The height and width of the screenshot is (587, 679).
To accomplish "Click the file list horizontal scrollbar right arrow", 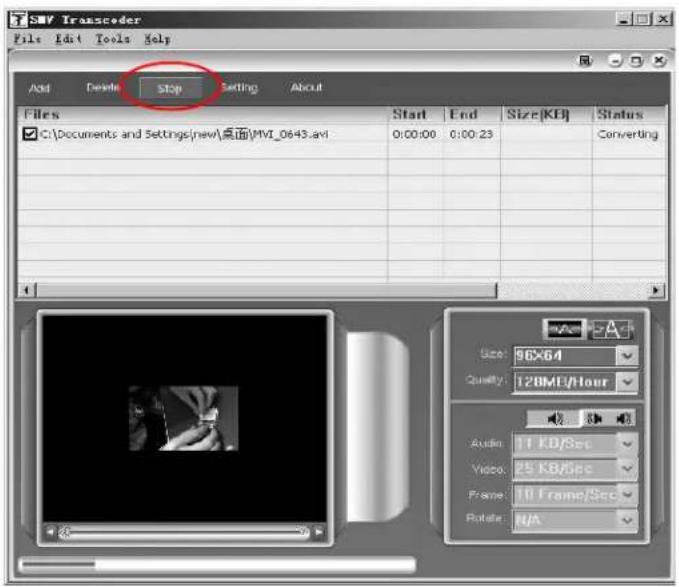I will click(x=657, y=290).
